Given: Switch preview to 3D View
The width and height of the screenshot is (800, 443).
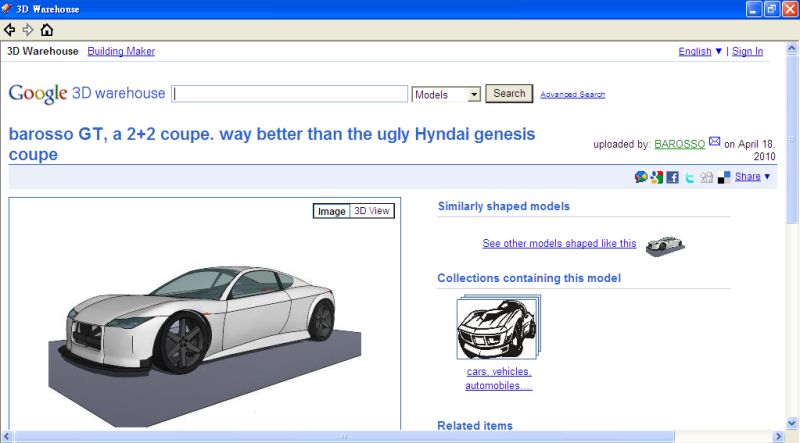Looking at the screenshot, I should (372, 211).
